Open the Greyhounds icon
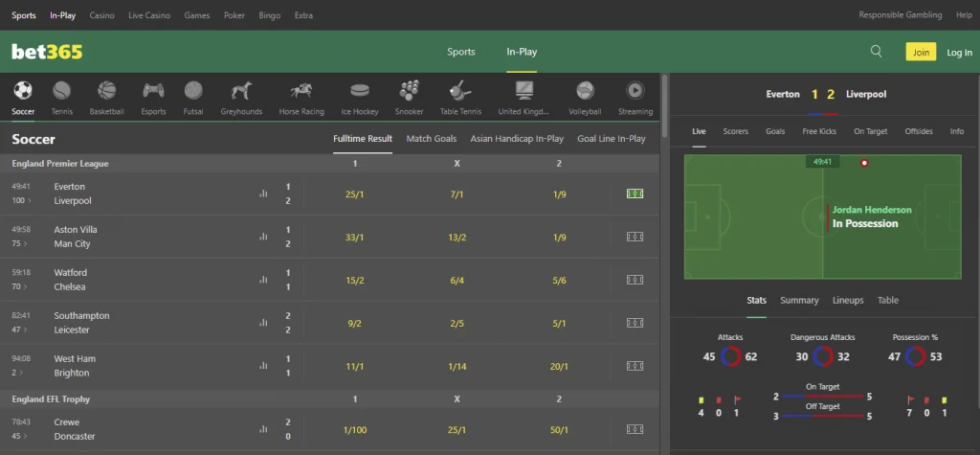The image size is (980, 455). [x=241, y=91]
